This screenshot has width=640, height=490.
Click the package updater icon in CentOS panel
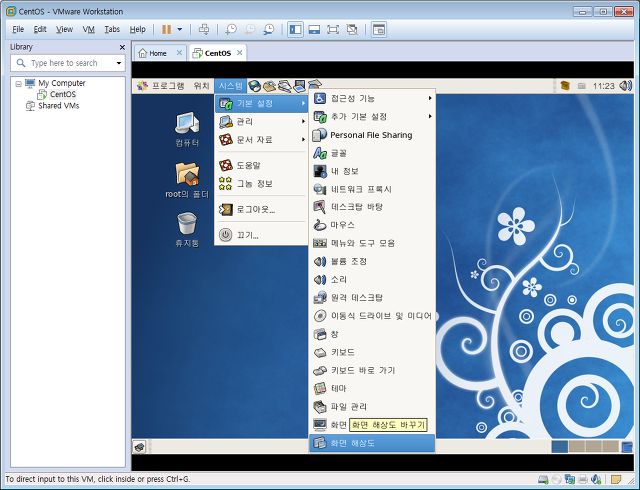565,86
